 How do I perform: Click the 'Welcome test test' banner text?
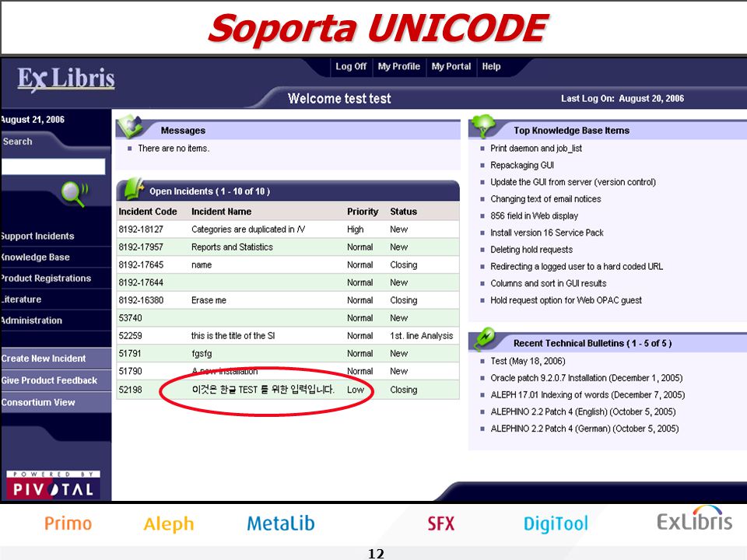click(339, 99)
